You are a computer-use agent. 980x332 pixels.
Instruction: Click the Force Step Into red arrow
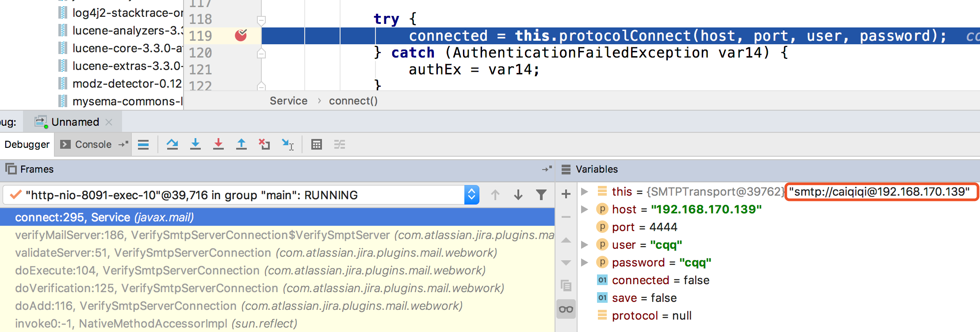pyautogui.click(x=218, y=144)
